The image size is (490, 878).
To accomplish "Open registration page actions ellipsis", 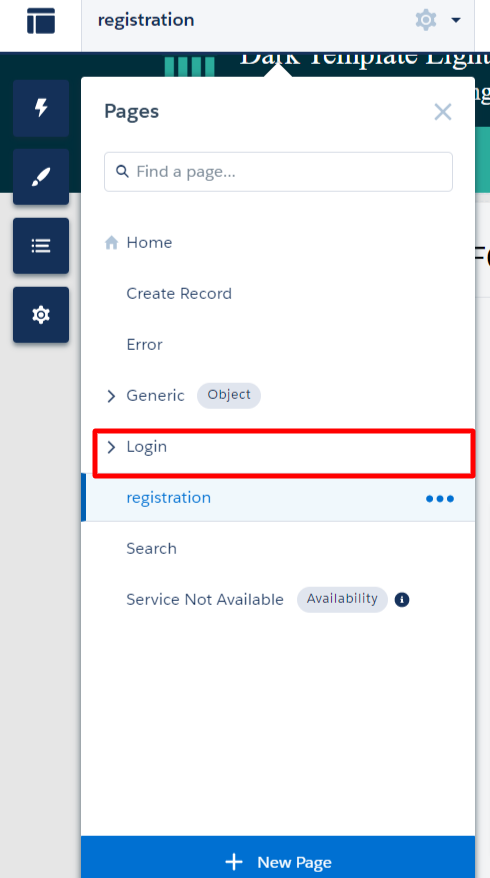I will tap(440, 498).
